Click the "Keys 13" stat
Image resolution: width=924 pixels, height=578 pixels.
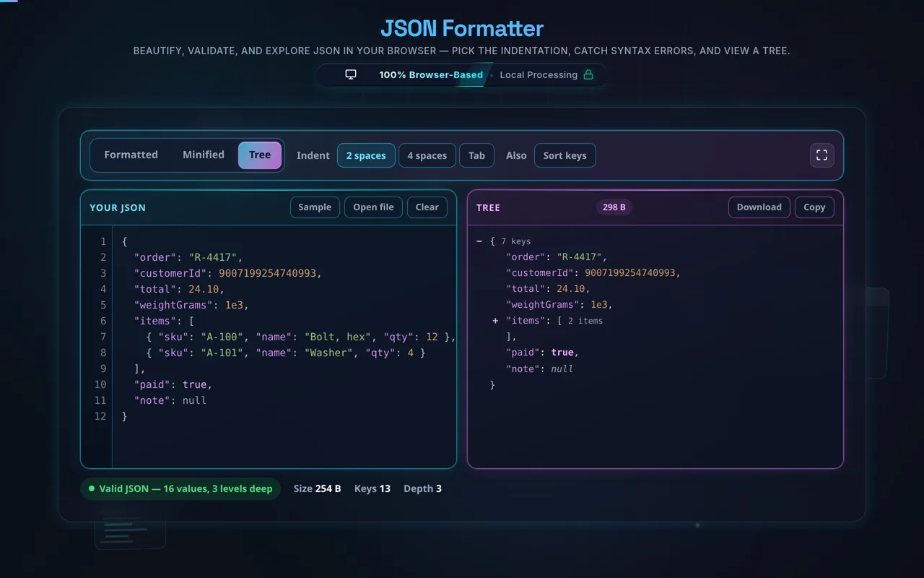[x=372, y=488]
